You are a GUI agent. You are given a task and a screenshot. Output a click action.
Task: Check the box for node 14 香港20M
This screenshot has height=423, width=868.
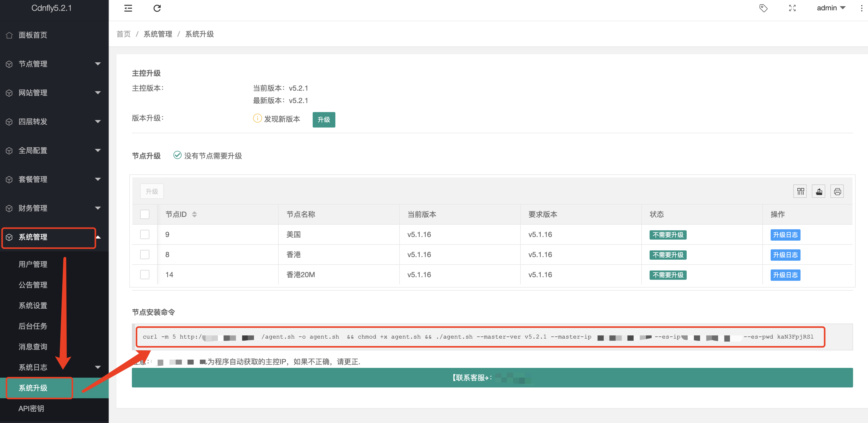[x=144, y=275]
